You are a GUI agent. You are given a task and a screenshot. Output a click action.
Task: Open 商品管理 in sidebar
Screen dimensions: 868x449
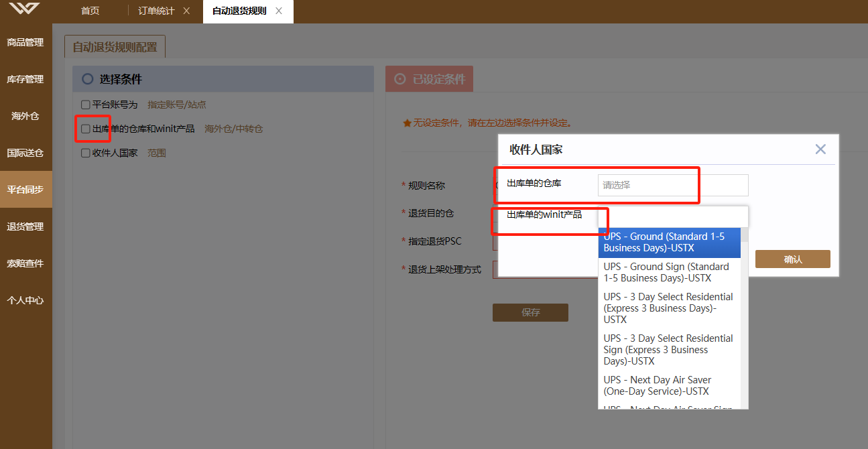coord(25,42)
